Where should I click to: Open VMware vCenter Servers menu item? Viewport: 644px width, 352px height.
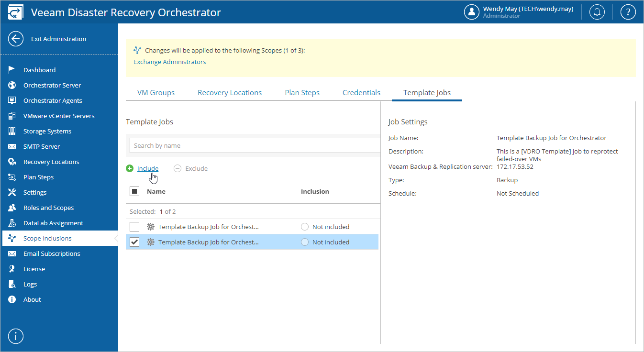(60, 116)
